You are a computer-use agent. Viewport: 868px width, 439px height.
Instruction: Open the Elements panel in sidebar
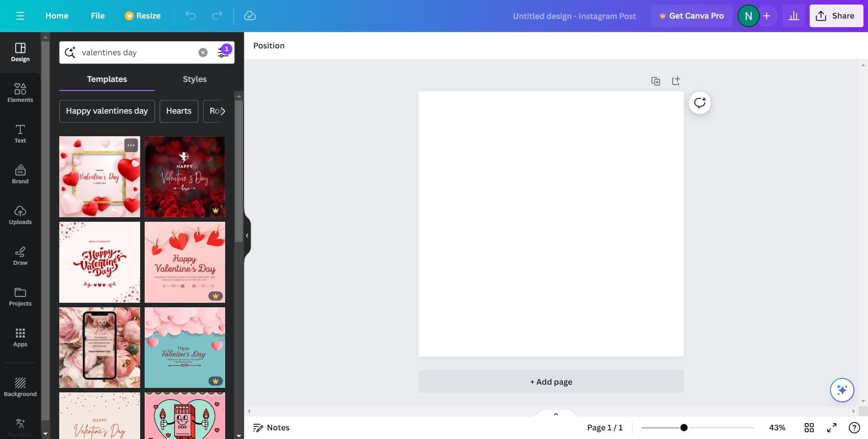pos(20,93)
